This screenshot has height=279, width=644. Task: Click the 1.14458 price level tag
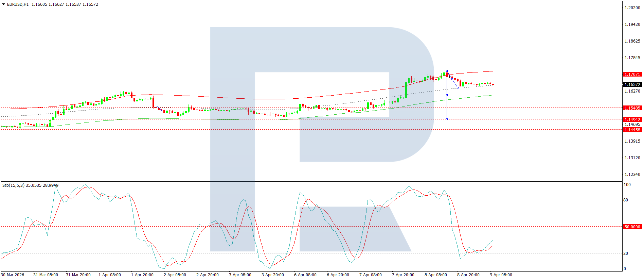click(632, 130)
